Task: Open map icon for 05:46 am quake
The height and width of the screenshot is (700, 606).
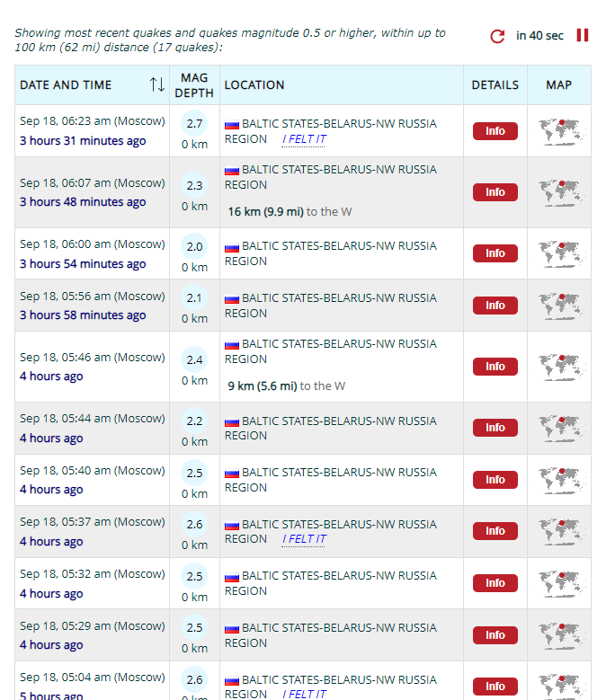Action: point(558,367)
